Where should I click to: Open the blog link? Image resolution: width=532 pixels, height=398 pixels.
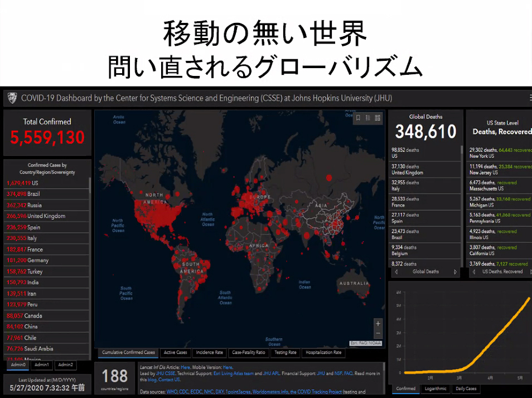click(152, 380)
